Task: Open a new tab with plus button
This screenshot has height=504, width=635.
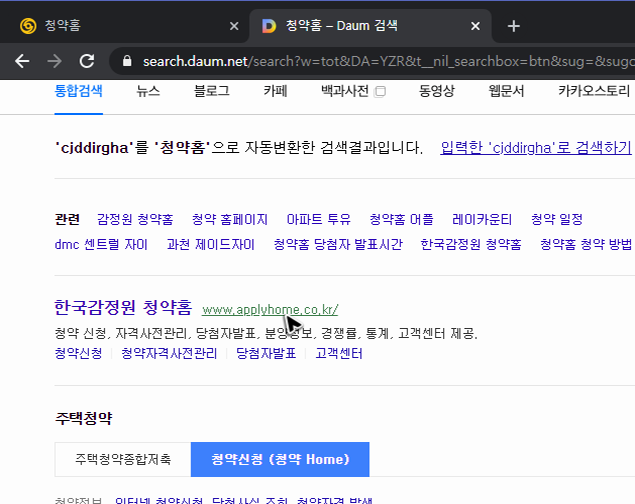Action: [x=514, y=26]
